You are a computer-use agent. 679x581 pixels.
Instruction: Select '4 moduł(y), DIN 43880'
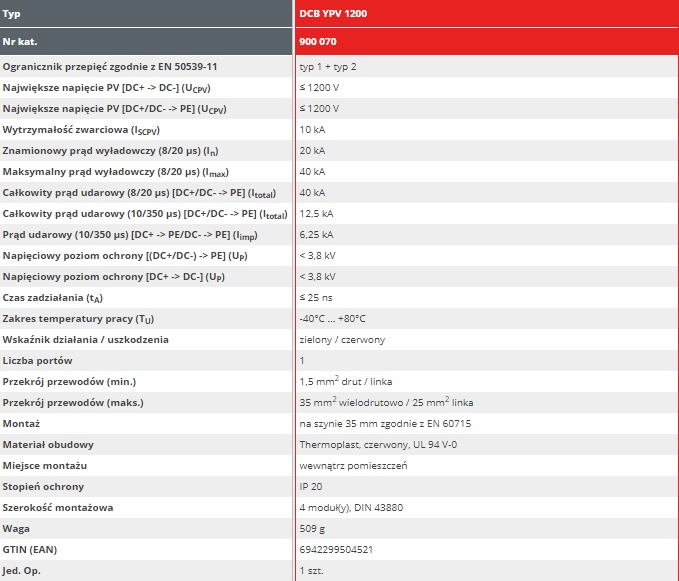(351, 508)
